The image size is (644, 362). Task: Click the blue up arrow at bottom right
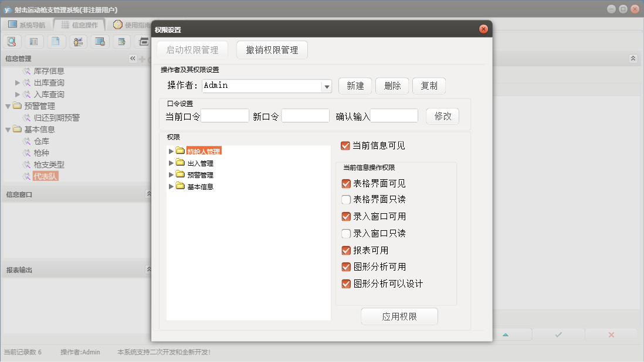[506, 335]
